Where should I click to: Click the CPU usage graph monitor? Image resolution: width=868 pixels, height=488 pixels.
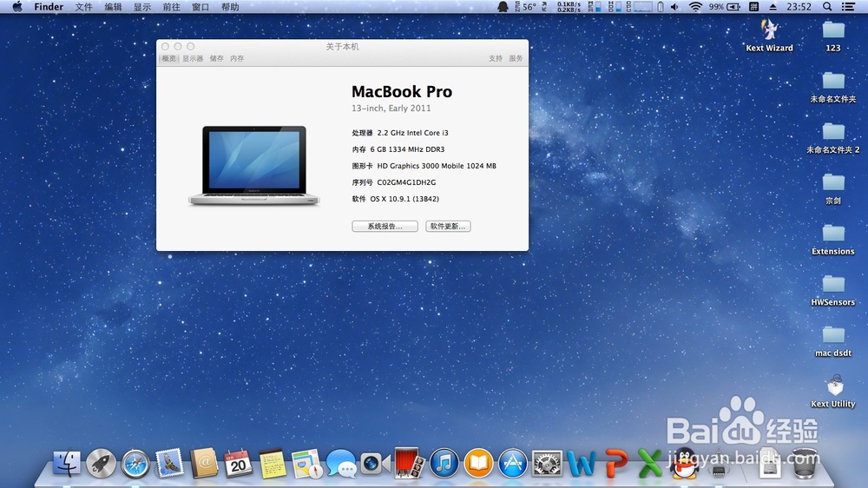click(642, 7)
